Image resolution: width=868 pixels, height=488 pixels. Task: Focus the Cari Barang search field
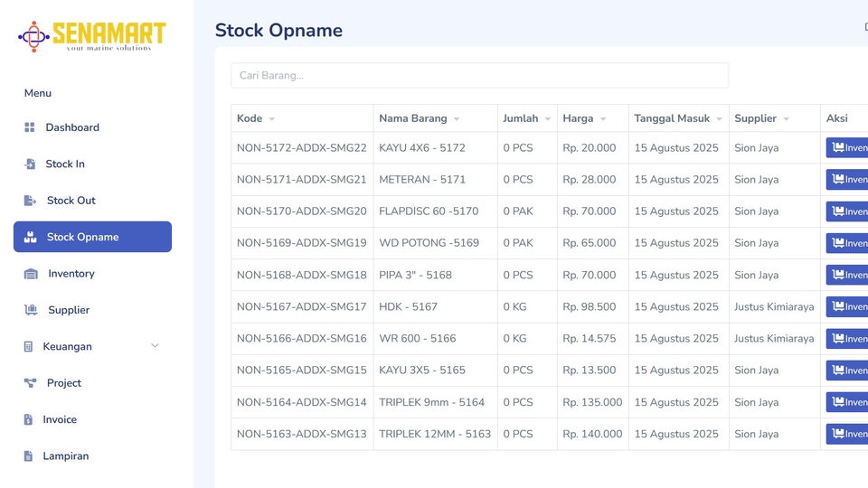tap(479, 75)
